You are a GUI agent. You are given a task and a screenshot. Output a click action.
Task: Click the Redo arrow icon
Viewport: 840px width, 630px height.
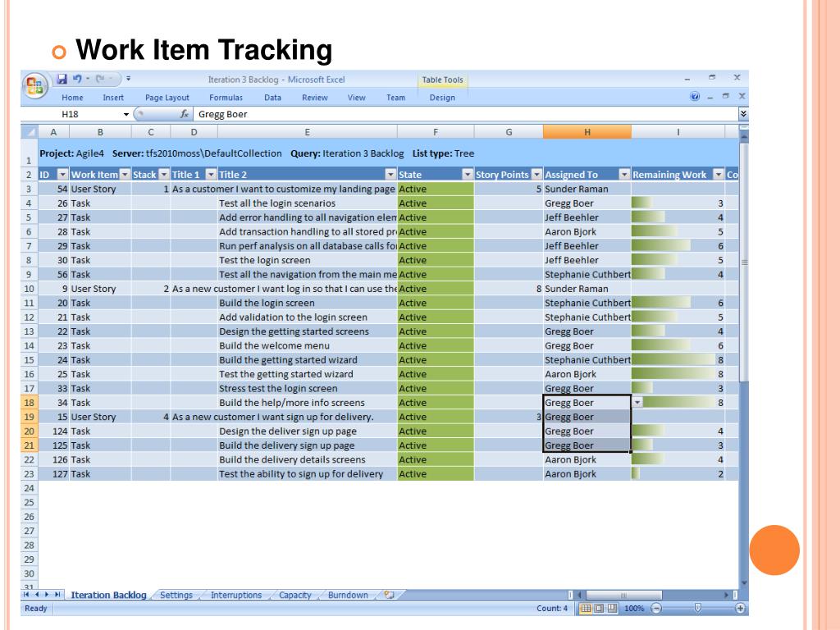(x=100, y=79)
